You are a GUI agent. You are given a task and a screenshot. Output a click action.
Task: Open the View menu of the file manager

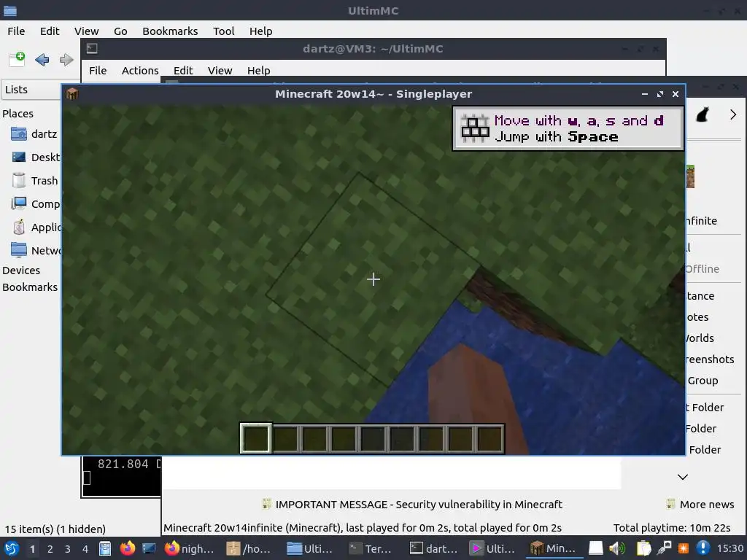click(86, 31)
